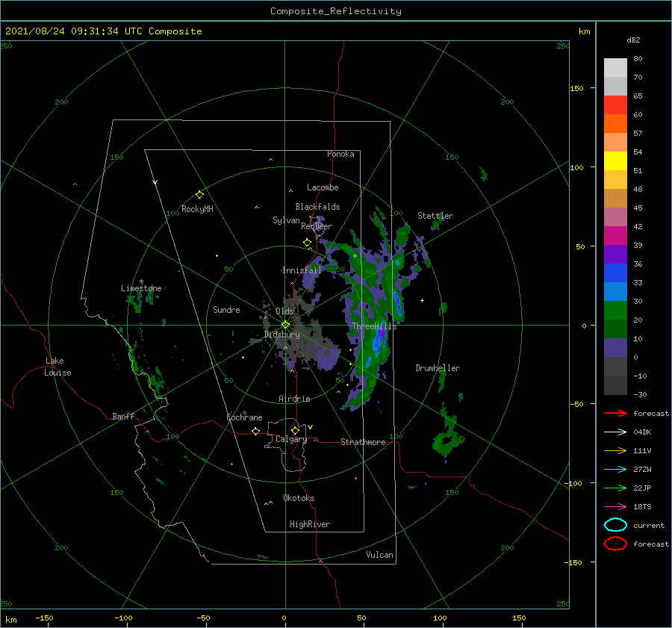Click the yellow diamond marker at radar center
Viewport: 672px width, 628px height.
pos(285,325)
